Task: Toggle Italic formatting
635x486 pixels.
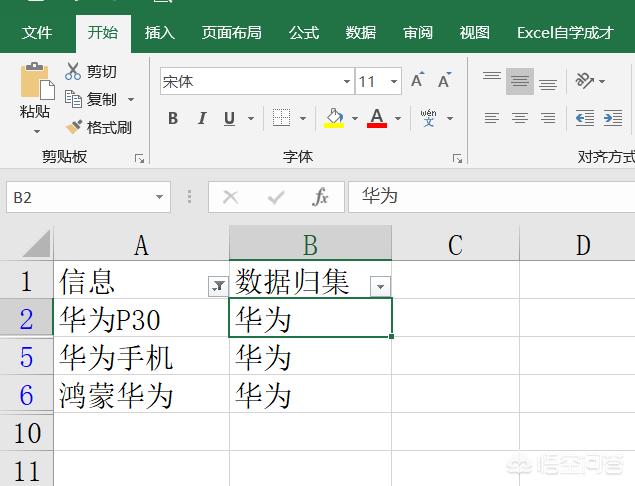Action: point(202,118)
